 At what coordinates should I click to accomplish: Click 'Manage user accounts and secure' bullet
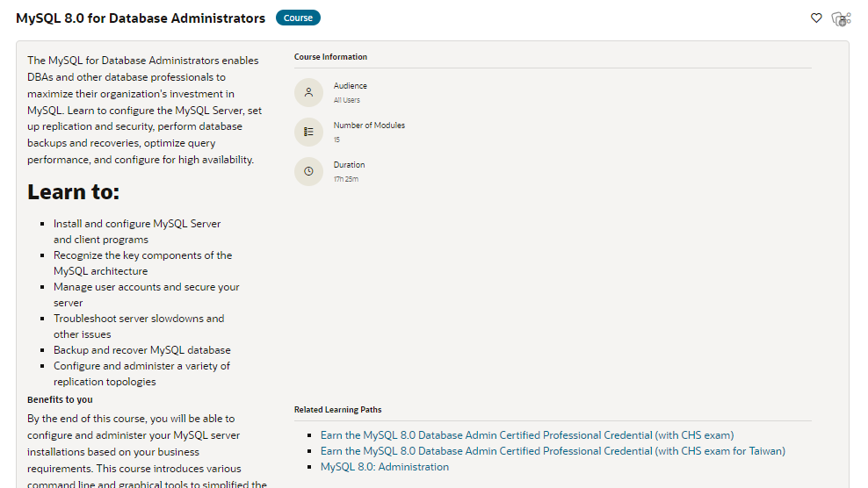(146, 295)
